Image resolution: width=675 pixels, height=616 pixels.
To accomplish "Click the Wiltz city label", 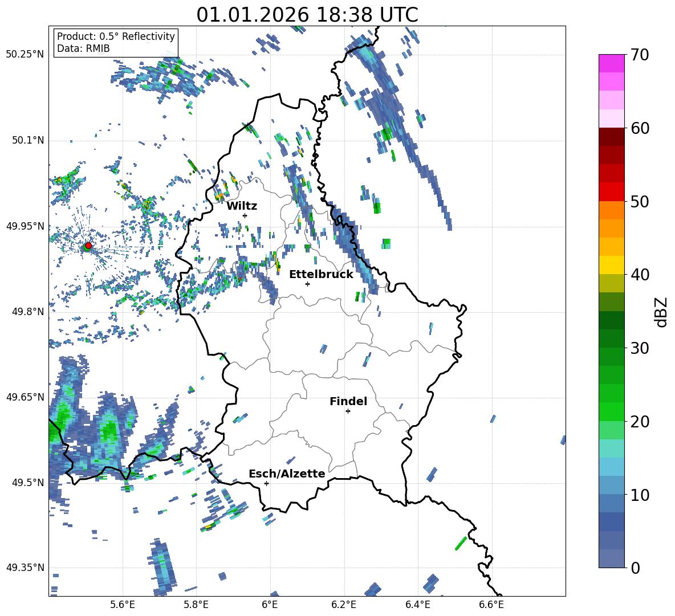I will coord(242,206).
